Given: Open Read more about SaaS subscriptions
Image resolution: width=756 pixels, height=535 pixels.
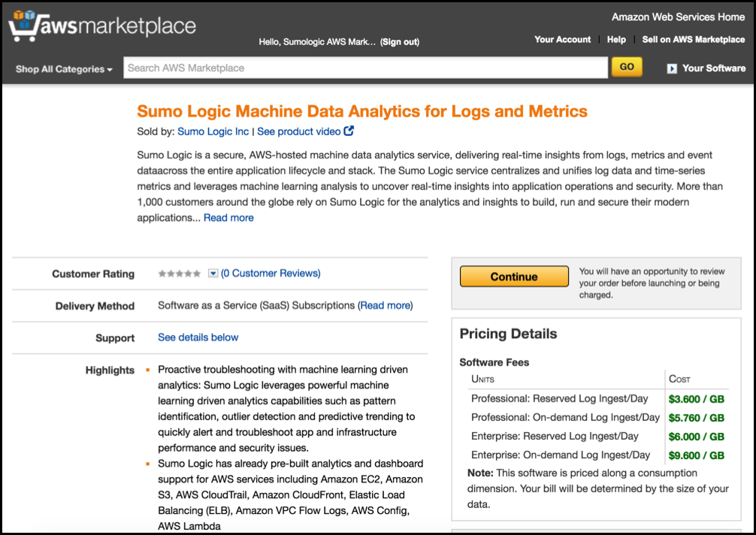Looking at the screenshot, I should 386,305.
